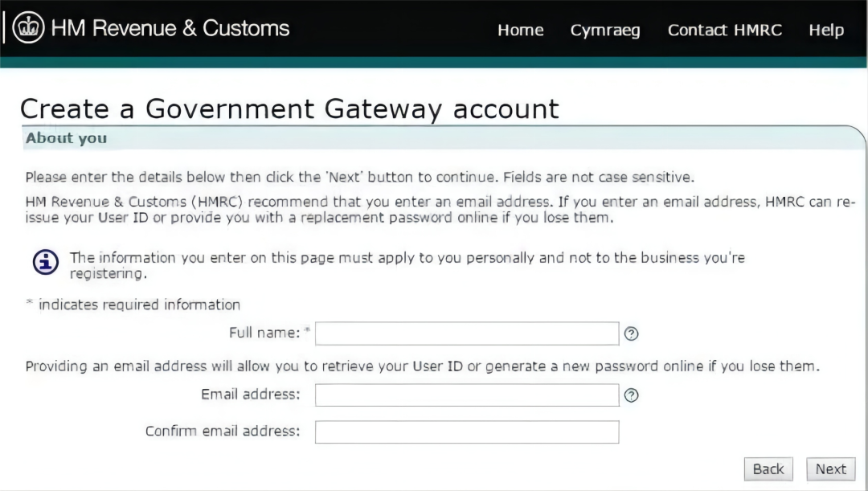The height and width of the screenshot is (491, 868).
Task: Focus the Email address text field
Action: point(466,395)
